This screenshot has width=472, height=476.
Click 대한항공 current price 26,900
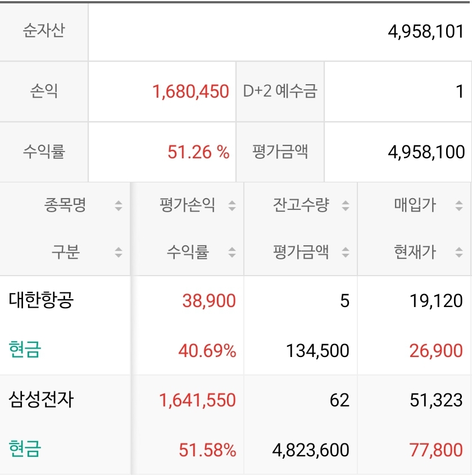(x=436, y=351)
